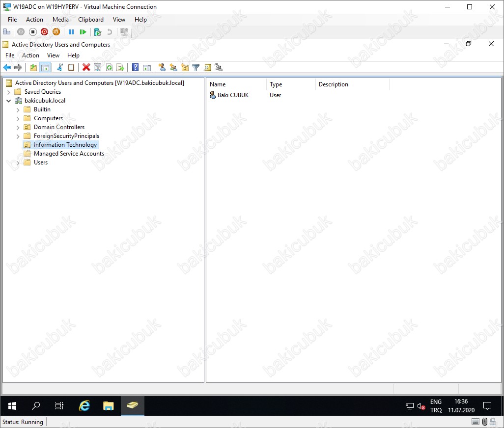
Task: Reset the VM with green play icon
Action: pos(83,32)
